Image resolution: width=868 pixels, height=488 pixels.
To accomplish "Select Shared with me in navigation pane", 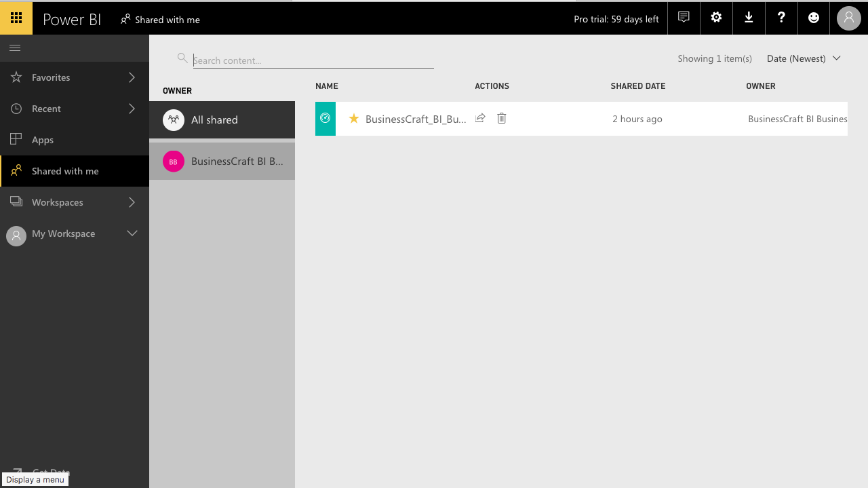I will pos(75,171).
